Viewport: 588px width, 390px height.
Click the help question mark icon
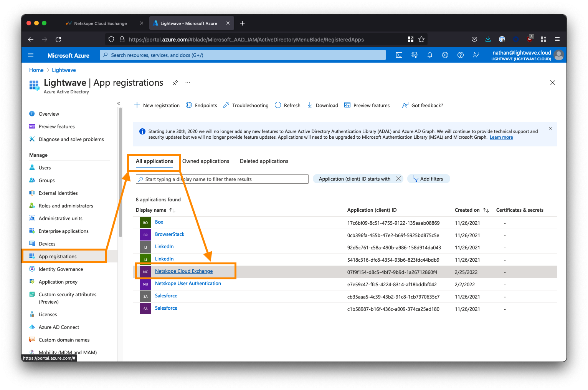[461, 55]
